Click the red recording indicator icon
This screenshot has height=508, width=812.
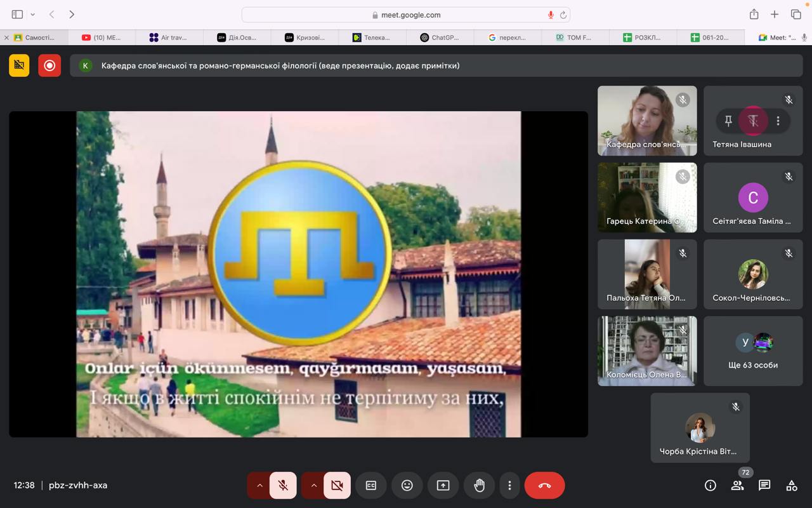pos(49,65)
